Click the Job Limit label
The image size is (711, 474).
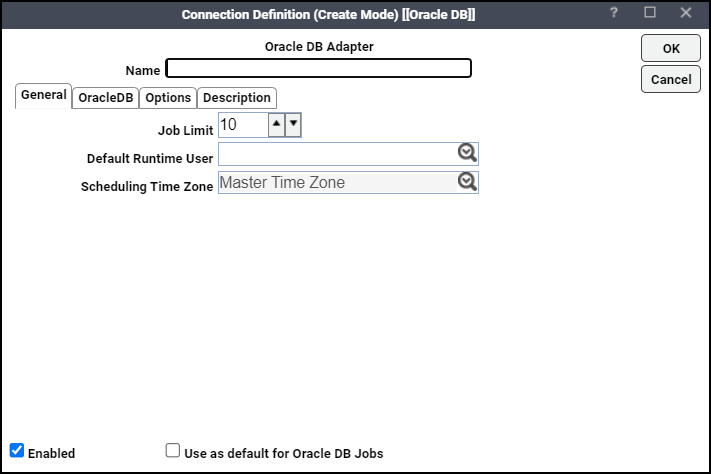[185, 131]
